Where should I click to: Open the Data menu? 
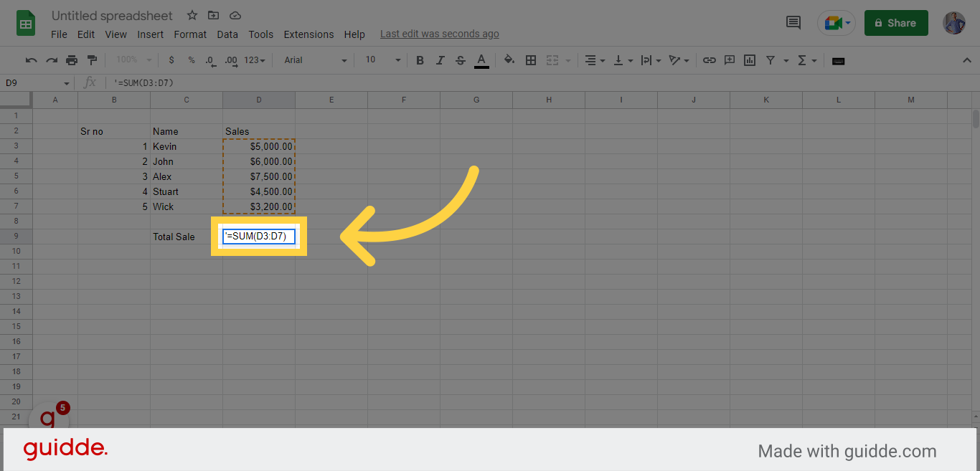tap(227, 34)
